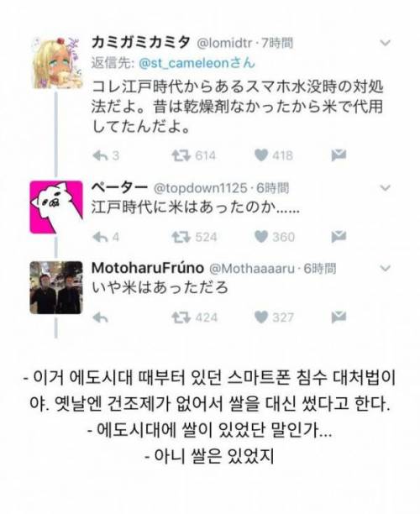View the blonde anime avatar of カミガミカミタ

click(x=56, y=62)
